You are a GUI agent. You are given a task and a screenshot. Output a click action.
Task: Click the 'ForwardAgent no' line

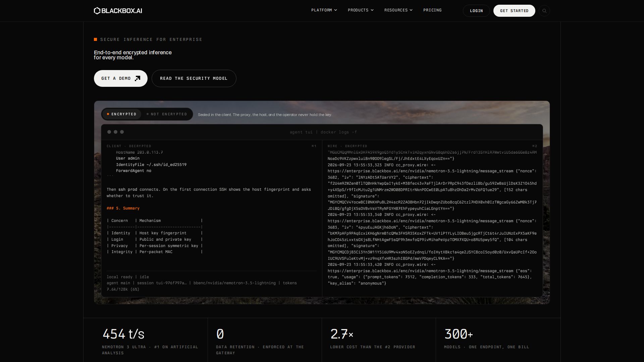pos(133,171)
